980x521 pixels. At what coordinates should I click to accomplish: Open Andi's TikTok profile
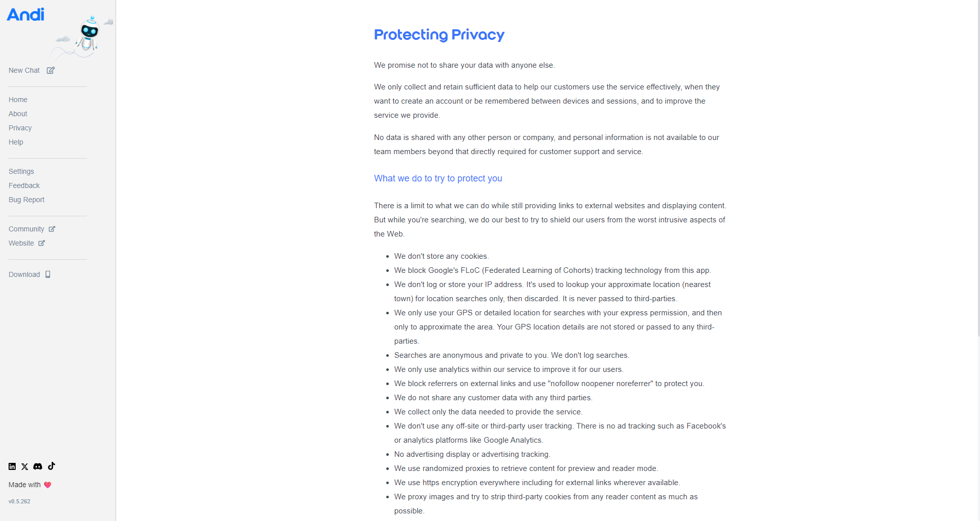(51, 466)
